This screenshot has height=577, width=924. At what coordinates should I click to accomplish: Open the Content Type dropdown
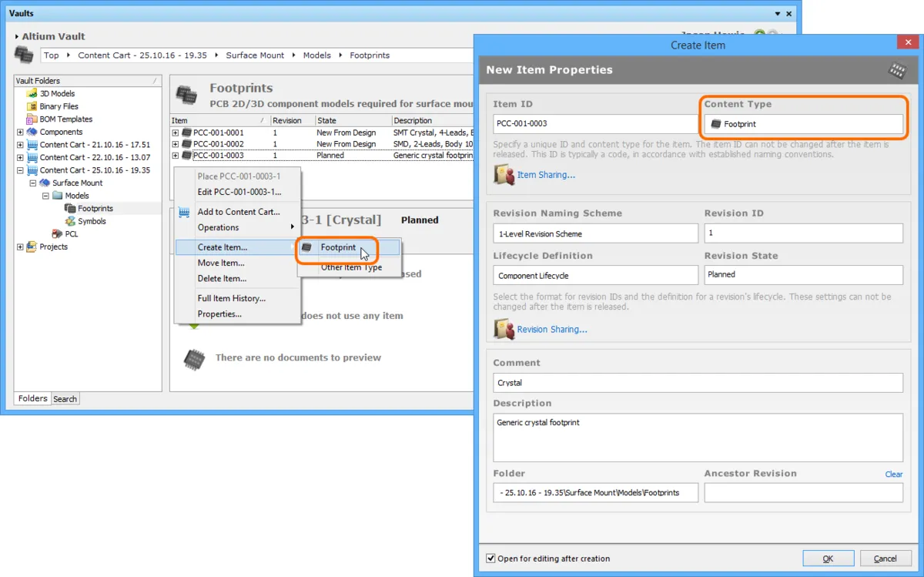803,123
